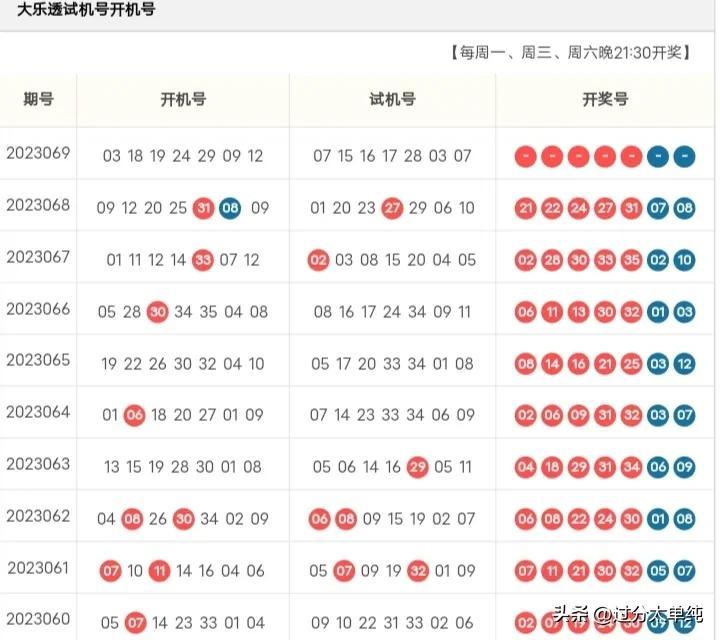Select issue number 2023062
Screen dimensions: 720x640
coord(38,516)
